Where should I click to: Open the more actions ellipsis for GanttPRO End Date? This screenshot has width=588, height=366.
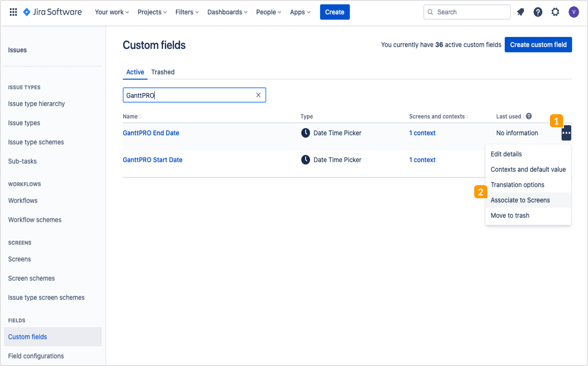click(566, 133)
